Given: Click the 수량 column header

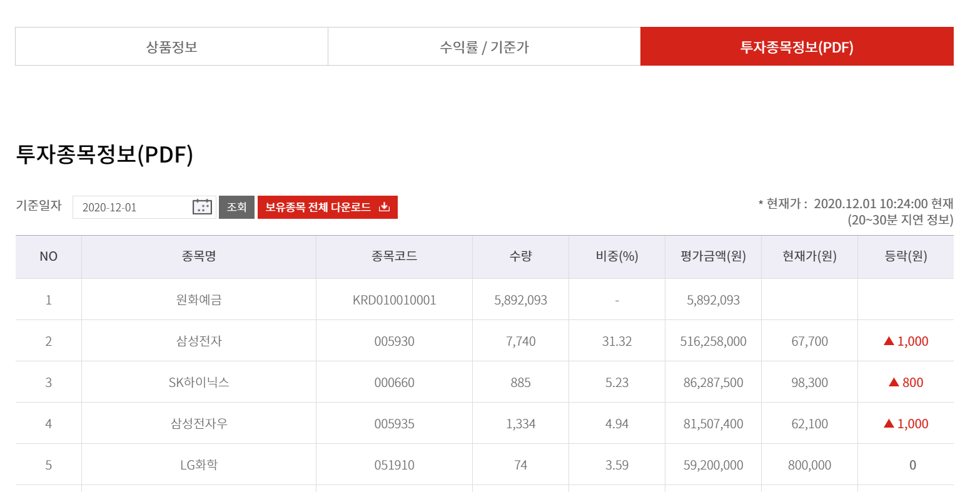Looking at the screenshot, I should (520, 256).
